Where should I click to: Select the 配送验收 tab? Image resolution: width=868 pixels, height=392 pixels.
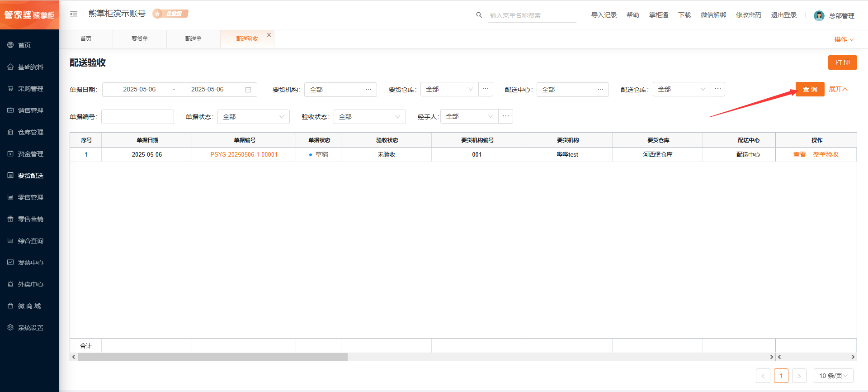tap(247, 39)
